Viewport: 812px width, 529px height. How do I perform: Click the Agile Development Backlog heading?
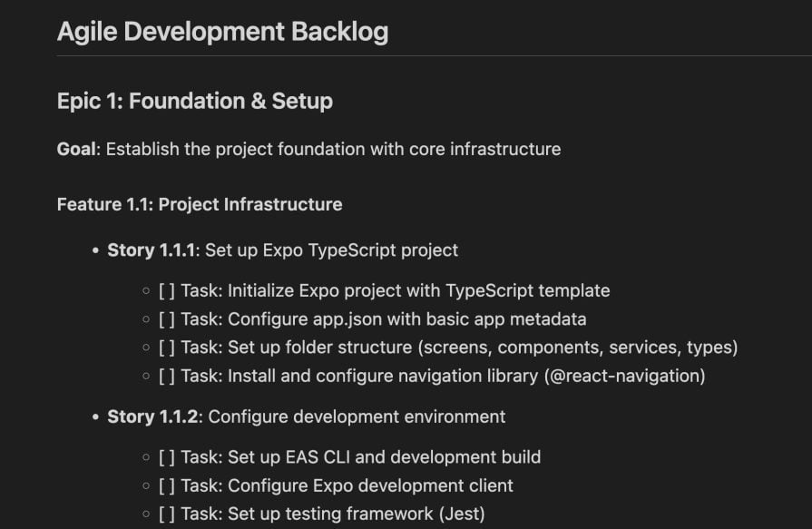pyautogui.click(x=222, y=32)
